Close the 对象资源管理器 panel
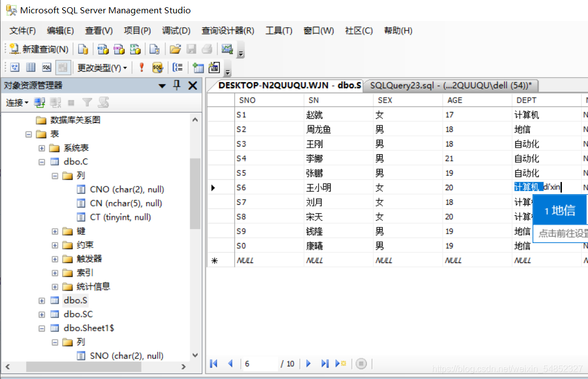The image size is (588, 379). 192,85
